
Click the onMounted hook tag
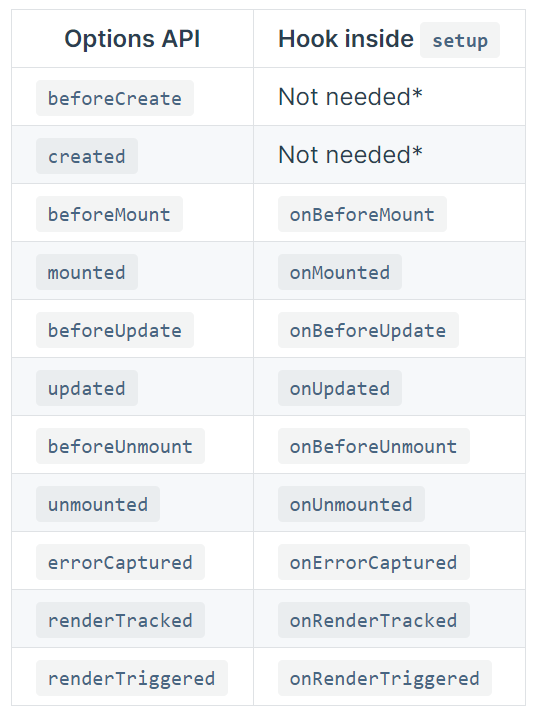pos(340,272)
